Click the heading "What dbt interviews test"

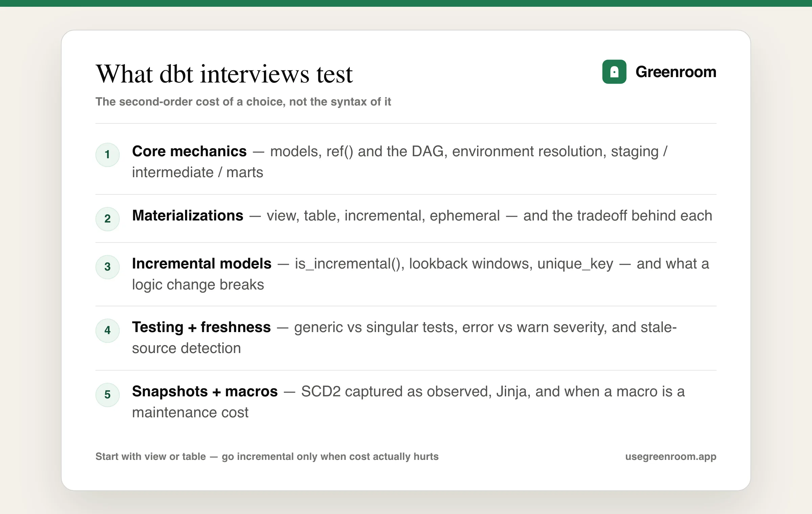click(224, 74)
